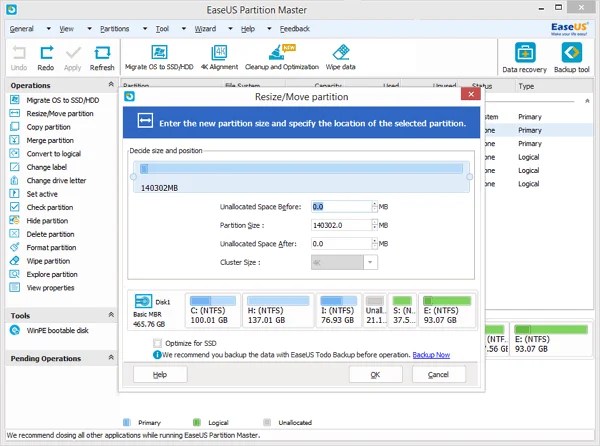The height and width of the screenshot is (446, 600).
Task: Close the Resize/Move partition dialog
Action: tap(471, 94)
